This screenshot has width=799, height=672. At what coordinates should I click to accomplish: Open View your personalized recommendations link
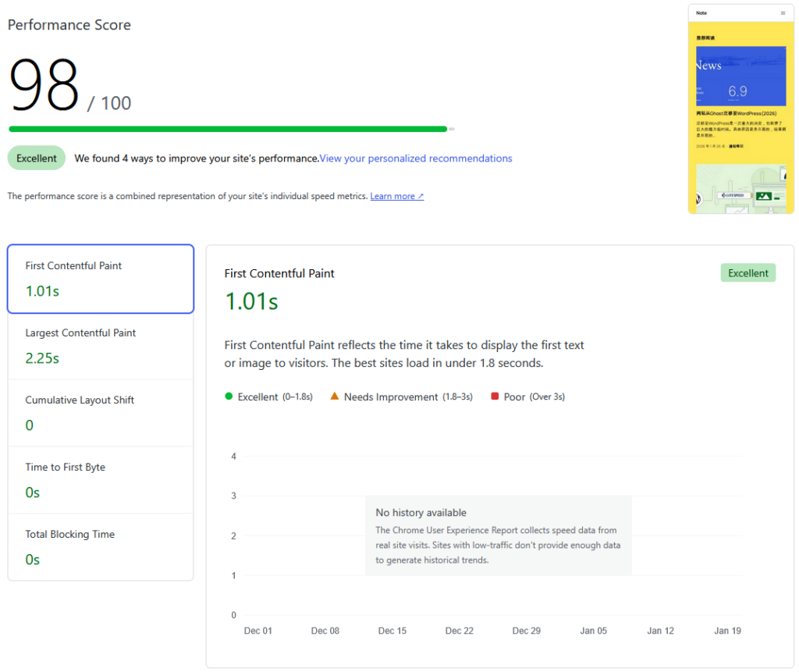(416, 158)
